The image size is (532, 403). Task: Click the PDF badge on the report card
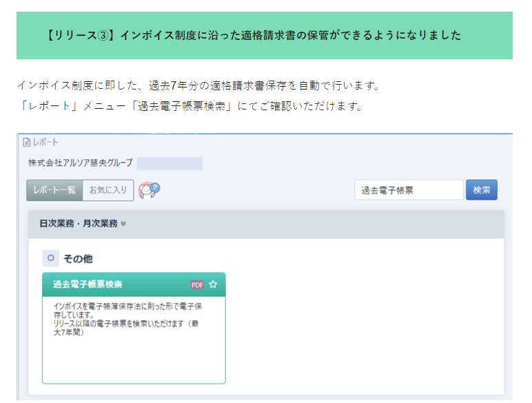[x=197, y=285]
